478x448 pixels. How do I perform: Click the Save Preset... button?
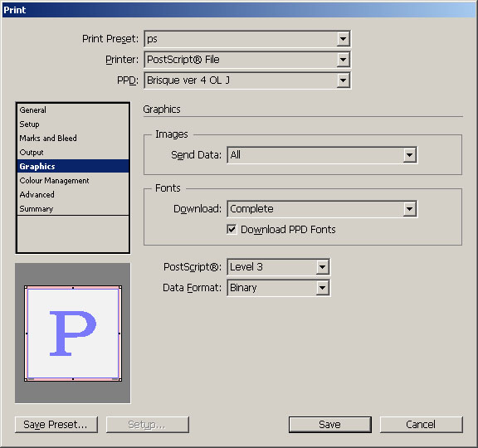[x=56, y=425]
